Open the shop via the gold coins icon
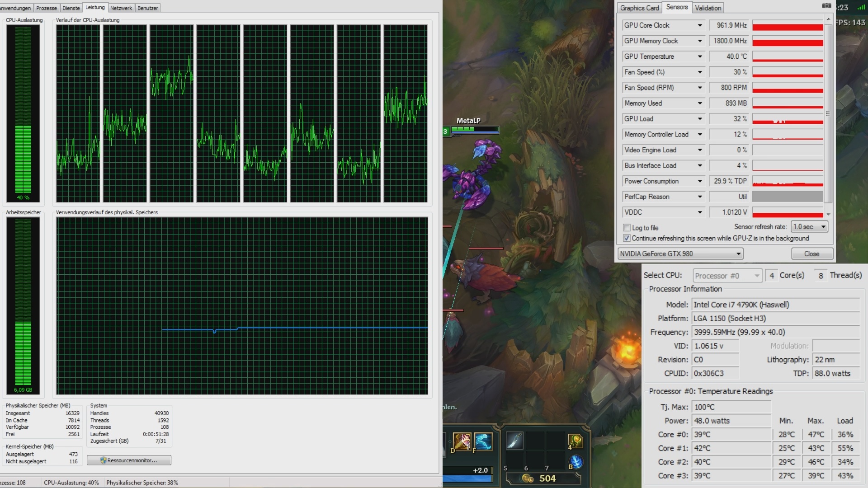 tap(527, 478)
